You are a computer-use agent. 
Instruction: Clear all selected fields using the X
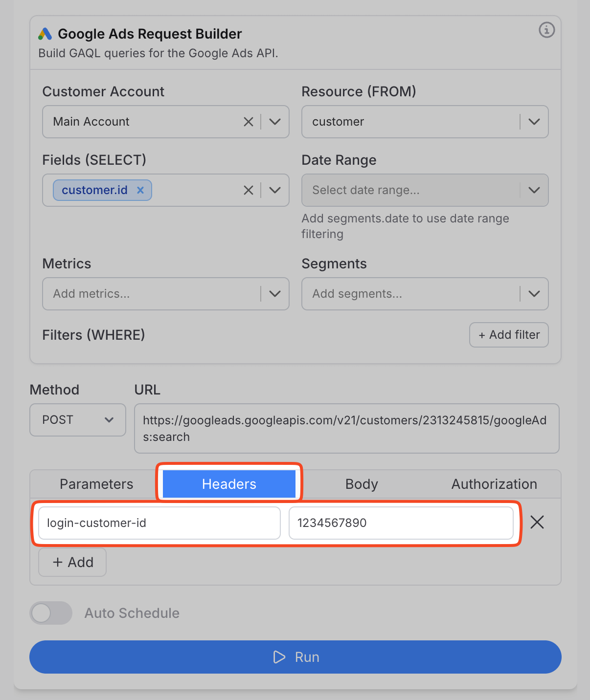coord(248,190)
